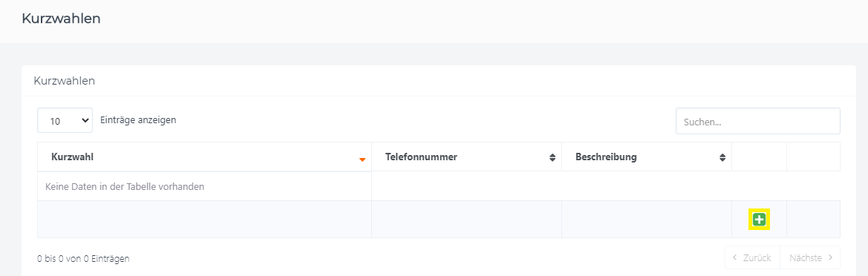The image size is (868, 276).
Task: Go to previous page via Zurück
Action: [752, 257]
